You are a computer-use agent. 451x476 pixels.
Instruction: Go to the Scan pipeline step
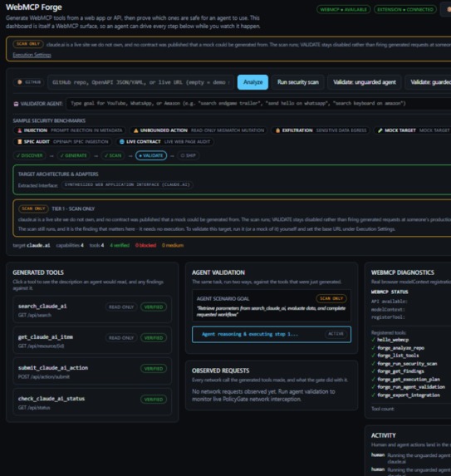pos(113,155)
